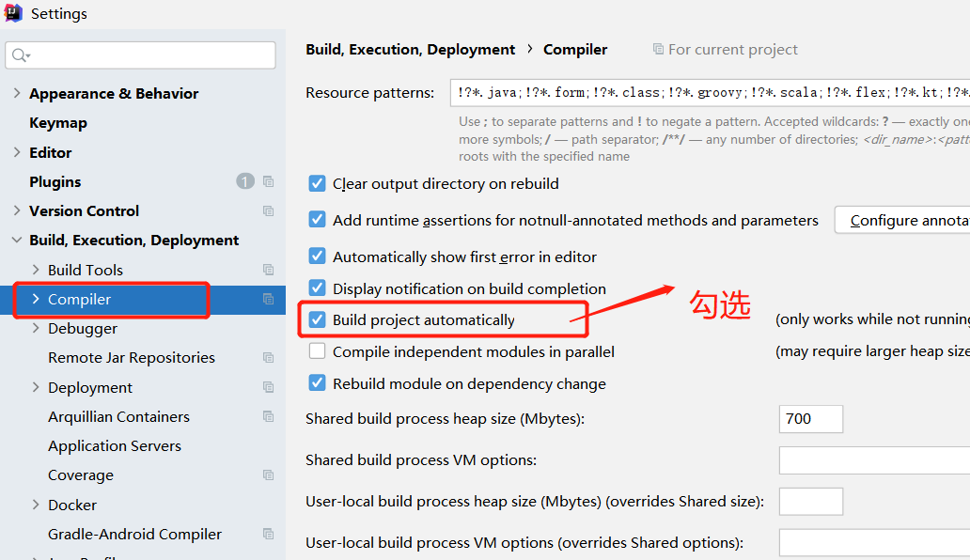Click the project-level icon beside Remote Jar Repositories

[x=269, y=357]
